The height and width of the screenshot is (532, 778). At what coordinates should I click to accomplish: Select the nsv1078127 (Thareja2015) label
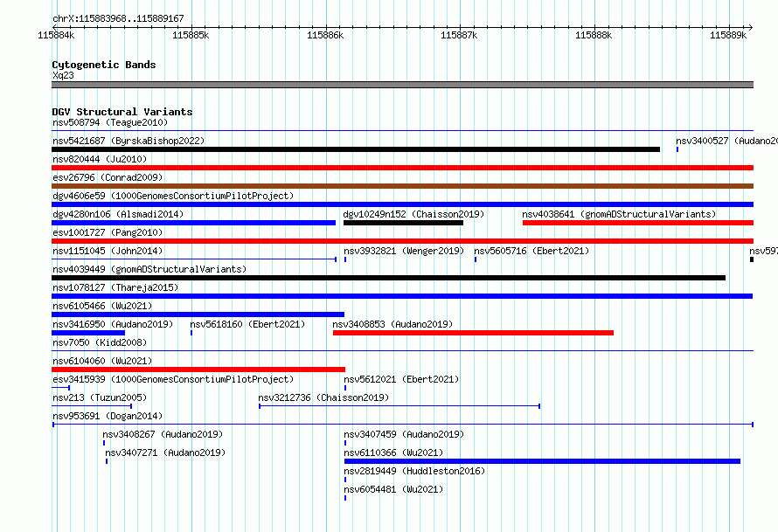[x=115, y=287]
